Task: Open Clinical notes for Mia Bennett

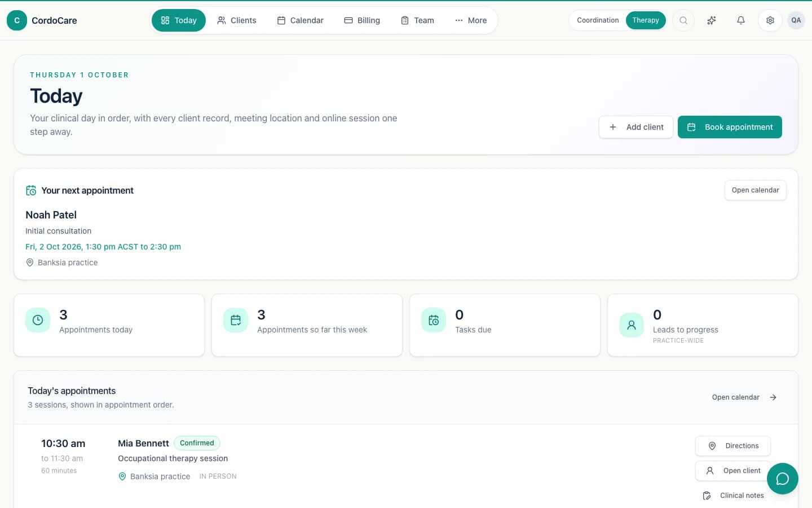Action: pos(733,496)
